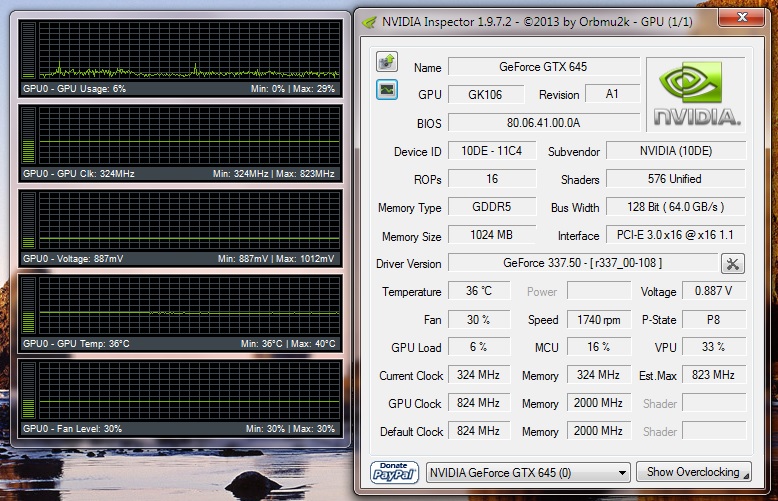Image resolution: width=778 pixels, height=501 pixels.
Task: Select the GPU Usage monitor graph
Action: [x=180, y=58]
